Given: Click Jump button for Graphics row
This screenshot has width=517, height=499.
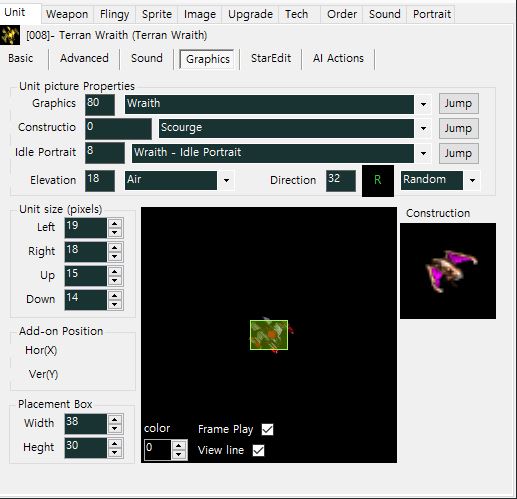Looking at the screenshot, I should coord(458,104).
